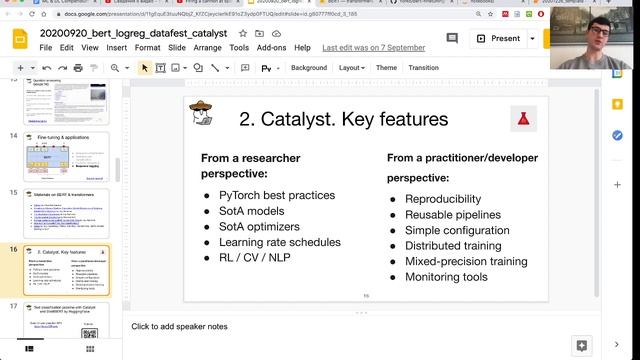Open the Format menu
This screenshot has height=360, width=640.
point(147,48)
